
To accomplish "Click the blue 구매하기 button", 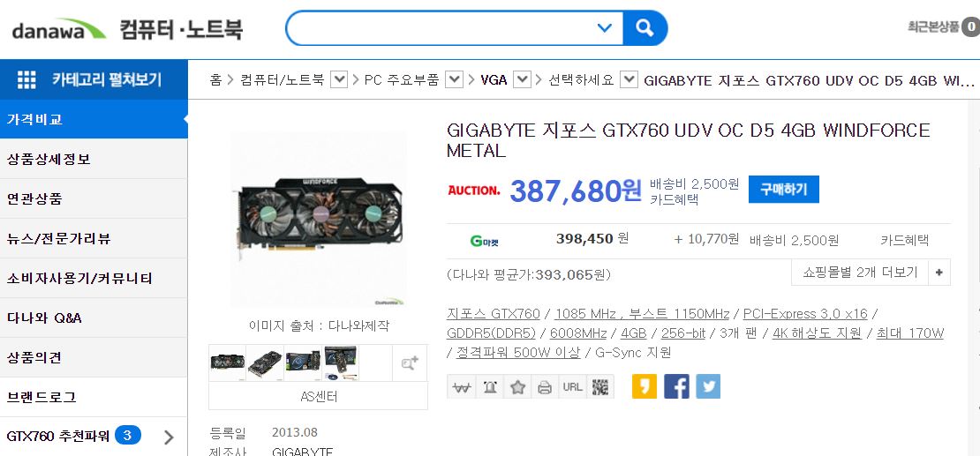I will tap(784, 190).
